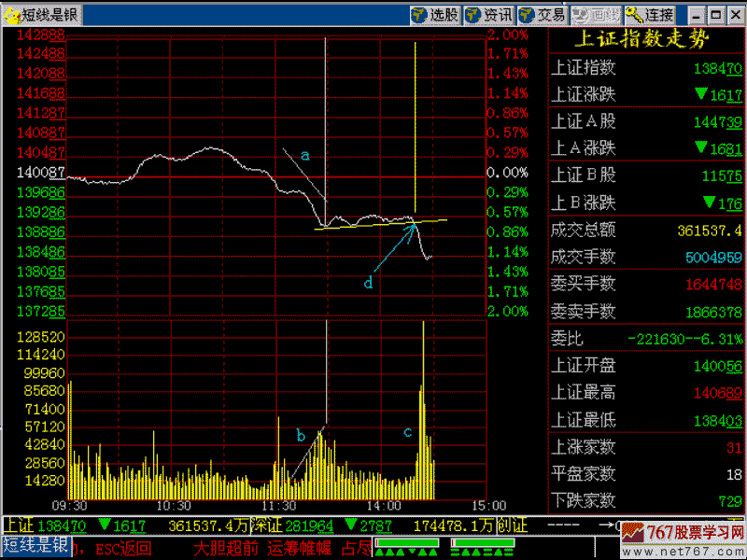Open the 资讯 news toolbar button

tap(488, 14)
